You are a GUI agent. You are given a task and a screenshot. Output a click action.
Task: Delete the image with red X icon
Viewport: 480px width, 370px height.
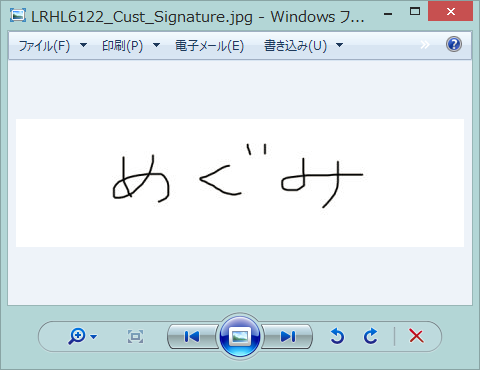click(x=416, y=336)
